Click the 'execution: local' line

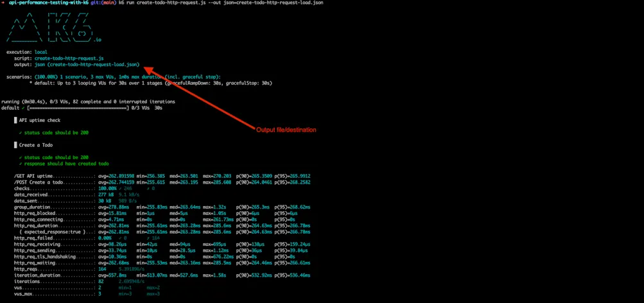coord(27,52)
